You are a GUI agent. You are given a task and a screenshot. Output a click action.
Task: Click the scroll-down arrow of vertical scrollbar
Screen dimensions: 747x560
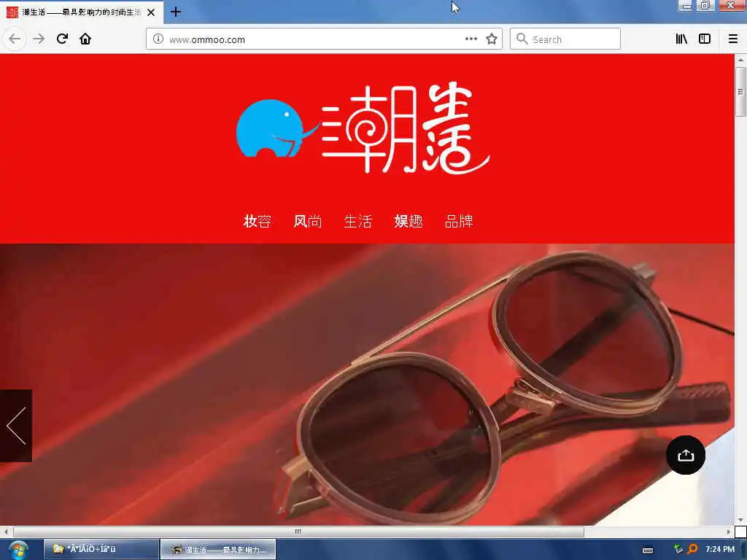(740, 520)
